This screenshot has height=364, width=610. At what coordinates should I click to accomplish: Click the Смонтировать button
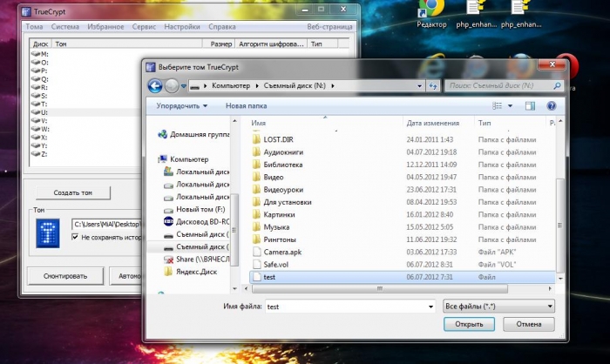[58, 276]
